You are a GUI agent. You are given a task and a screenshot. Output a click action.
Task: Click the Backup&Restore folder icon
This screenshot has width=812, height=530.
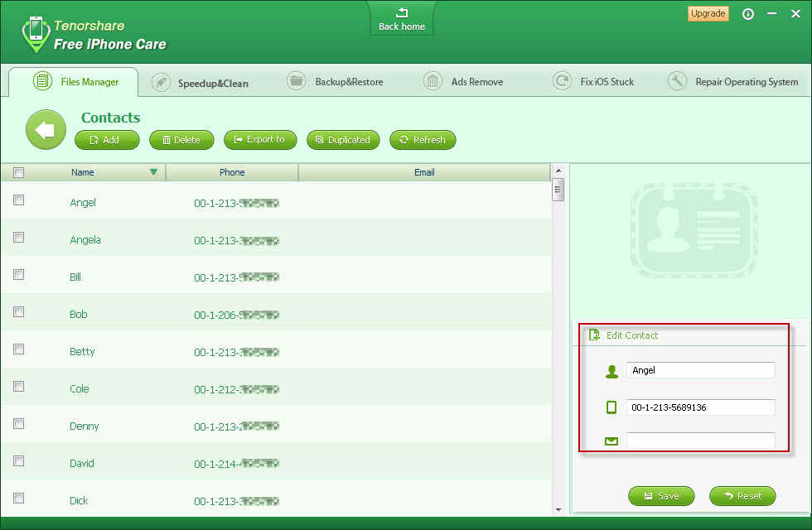pos(297,81)
